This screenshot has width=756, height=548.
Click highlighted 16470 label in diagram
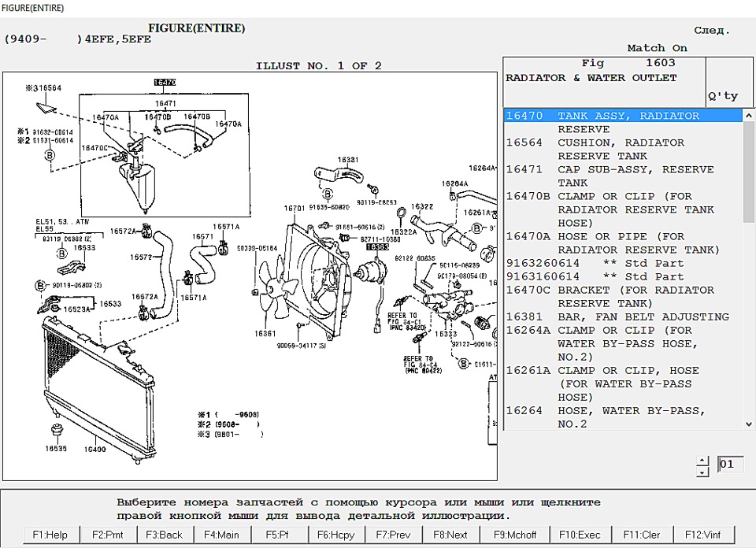pyautogui.click(x=165, y=83)
